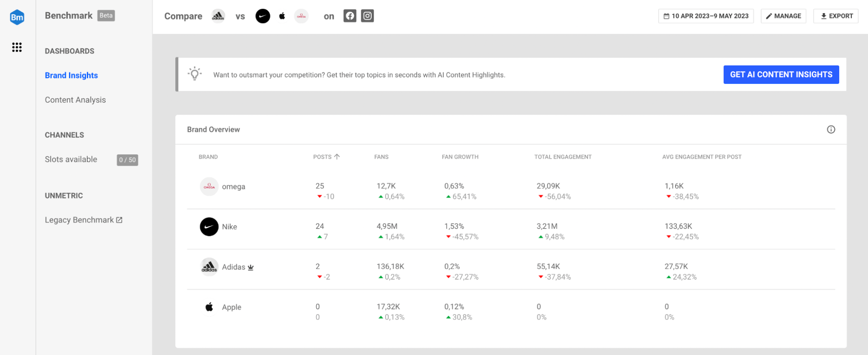Click the crown icon next to Adidas
Screen dimensions: 868x355
pos(251,267)
